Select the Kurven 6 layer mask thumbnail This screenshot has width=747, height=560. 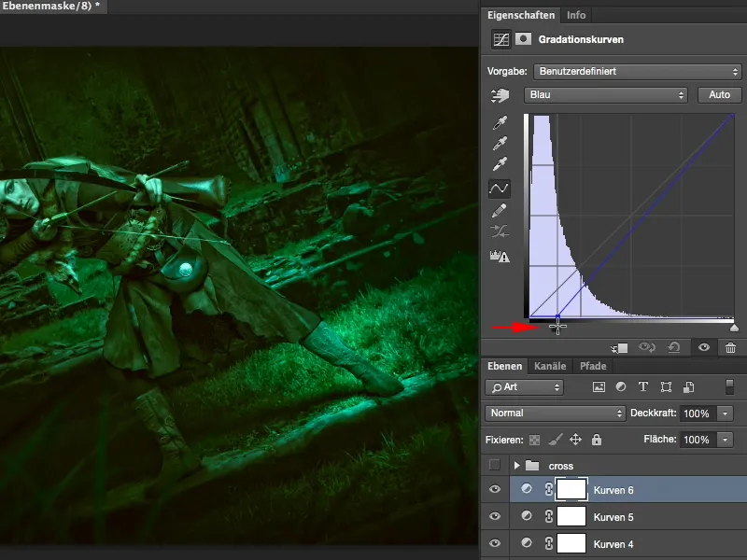coord(571,489)
